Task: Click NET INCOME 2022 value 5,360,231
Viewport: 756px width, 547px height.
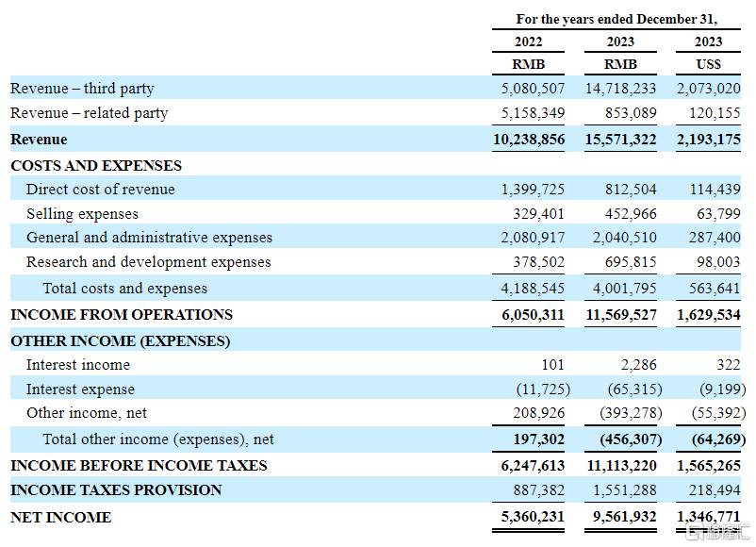Action: (529, 518)
